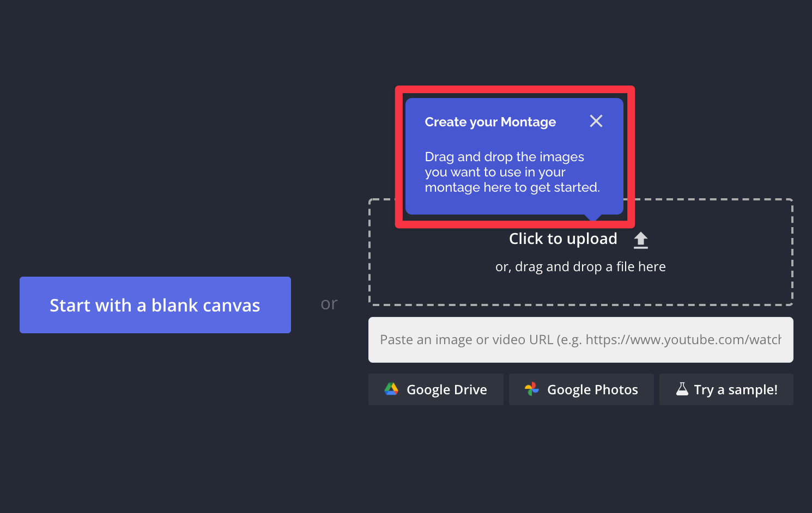Image resolution: width=812 pixels, height=513 pixels.
Task: Select the Click to upload text
Action: tap(562, 239)
